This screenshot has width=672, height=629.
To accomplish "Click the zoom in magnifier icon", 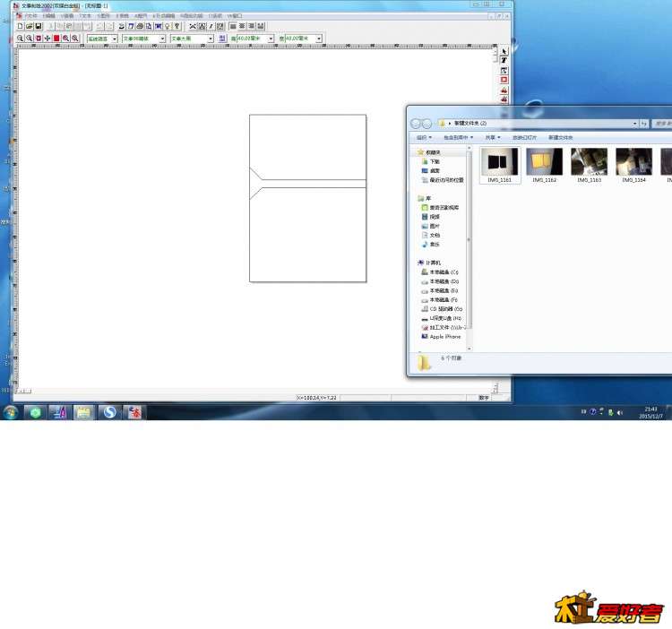I will pyautogui.click(x=21, y=39).
